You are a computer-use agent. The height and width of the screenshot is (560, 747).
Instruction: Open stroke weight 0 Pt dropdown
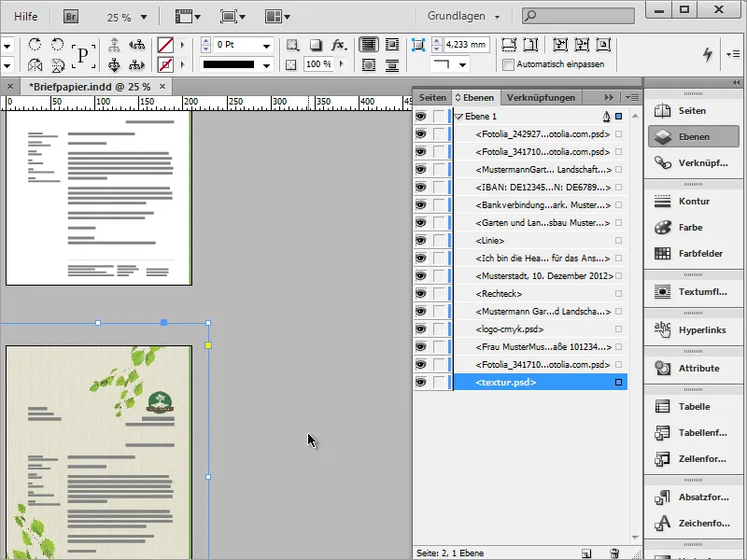(x=266, y=46)
